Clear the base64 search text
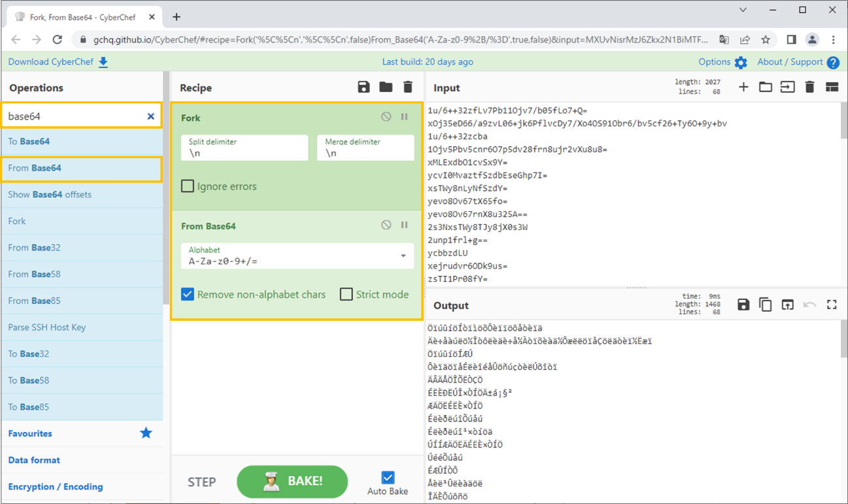Screen dimensions: 848x504 pyautogui.click(x=150, y=116)
